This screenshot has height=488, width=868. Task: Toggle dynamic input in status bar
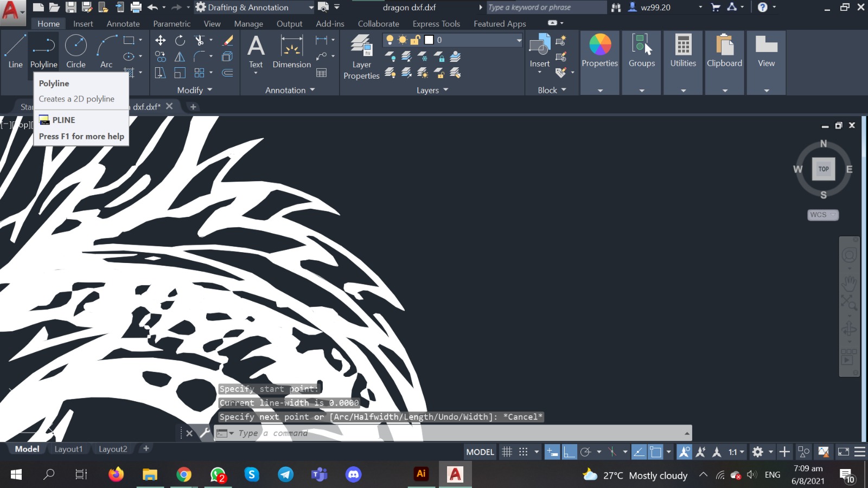(552, 452)
